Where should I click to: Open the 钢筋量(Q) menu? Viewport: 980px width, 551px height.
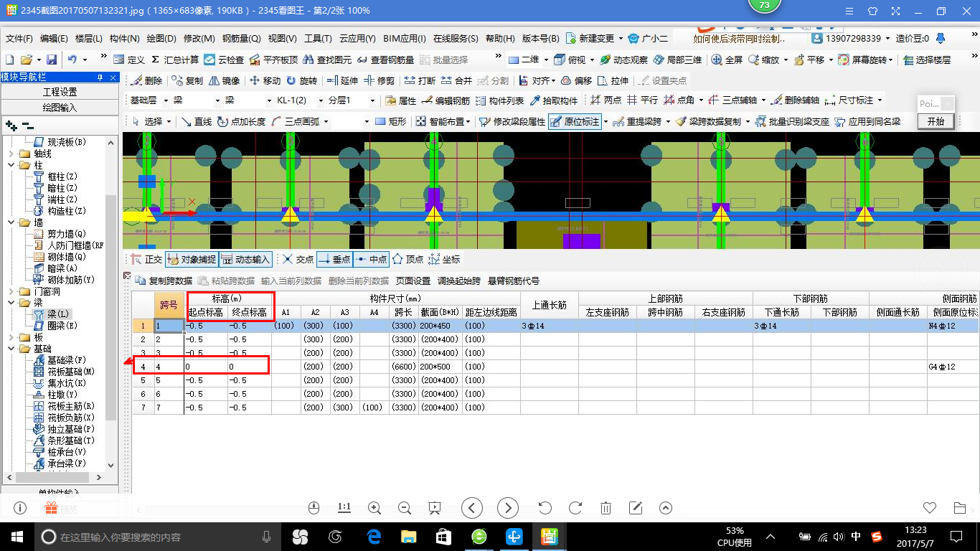242,39
